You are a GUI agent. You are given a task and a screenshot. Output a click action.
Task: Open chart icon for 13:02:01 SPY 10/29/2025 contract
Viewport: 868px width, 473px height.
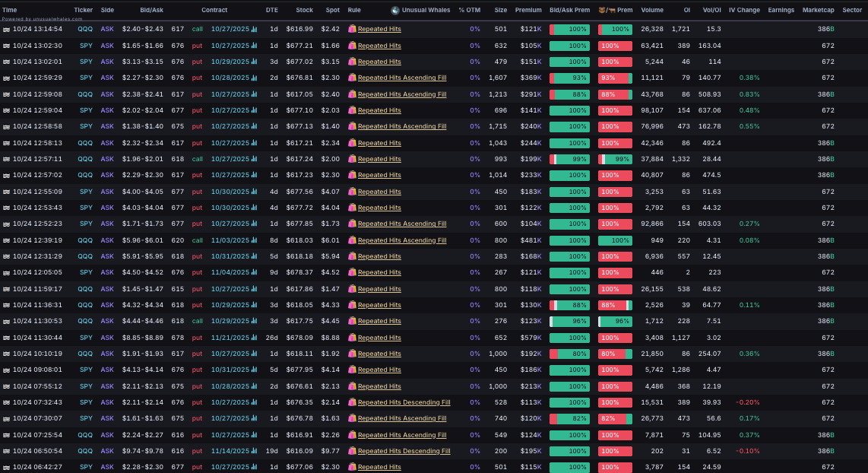[254, 62]
